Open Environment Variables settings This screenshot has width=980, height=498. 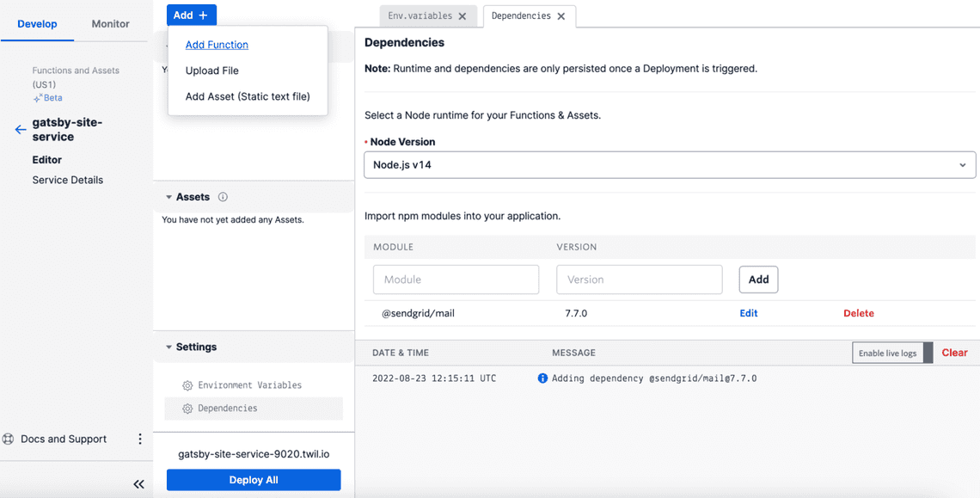(x=249, y=385)
